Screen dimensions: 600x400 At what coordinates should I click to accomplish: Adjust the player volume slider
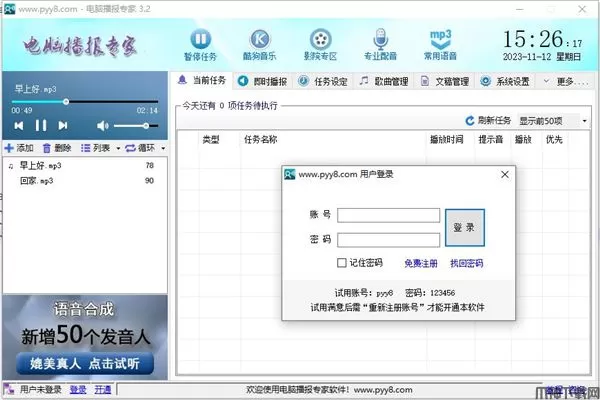tap(136, 126)
